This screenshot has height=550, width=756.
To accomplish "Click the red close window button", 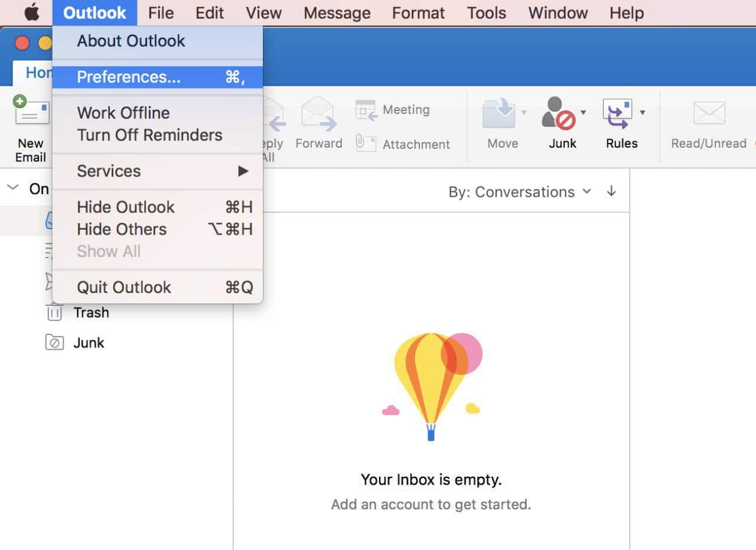I will point(22,43).
